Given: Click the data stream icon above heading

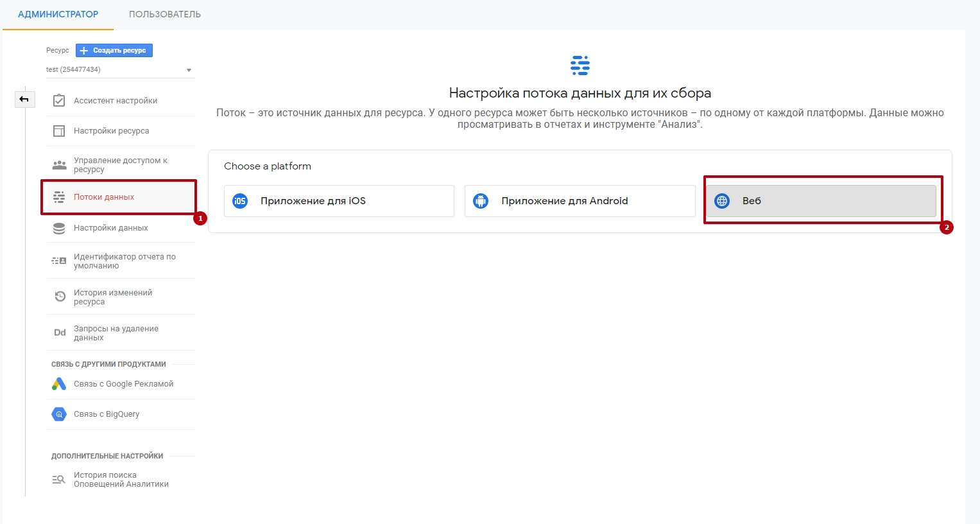Looking at the screenshot, I should [x=580, y=65].
